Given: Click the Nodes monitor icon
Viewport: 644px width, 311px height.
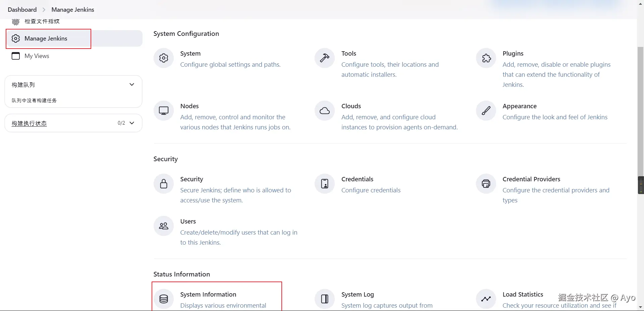Looking at the screenshot, I should coord(164,111).
